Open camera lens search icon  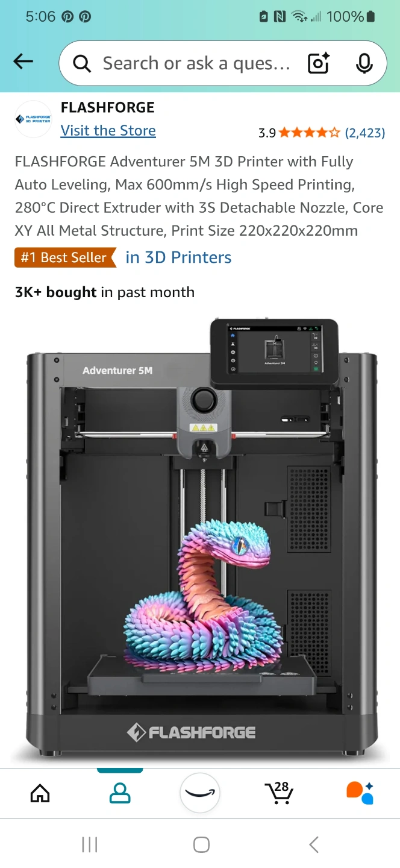[x=319, y=63]
